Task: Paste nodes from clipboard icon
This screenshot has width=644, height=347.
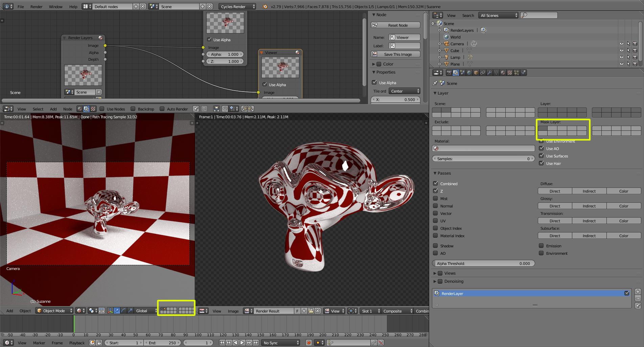Action: click(251, 109)
